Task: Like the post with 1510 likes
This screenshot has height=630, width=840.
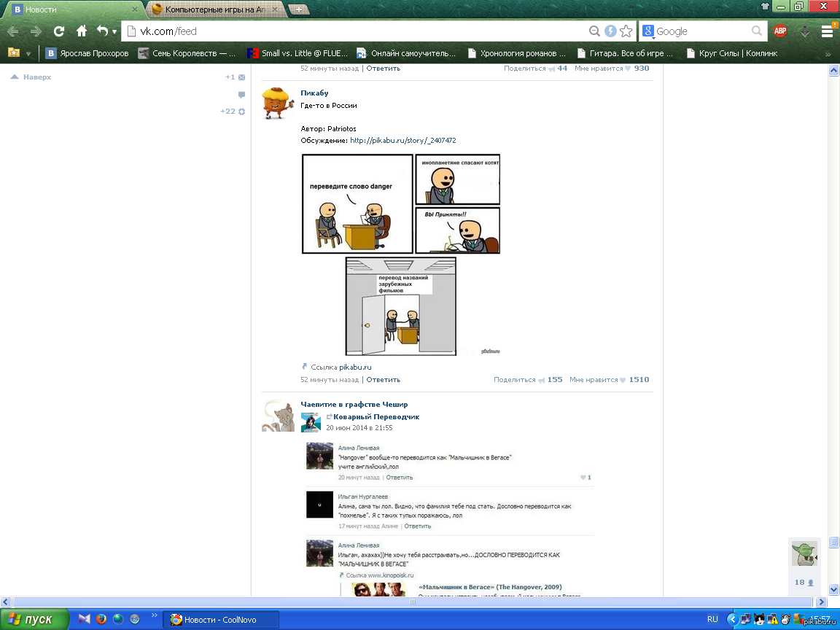Action: click(610, 380)
